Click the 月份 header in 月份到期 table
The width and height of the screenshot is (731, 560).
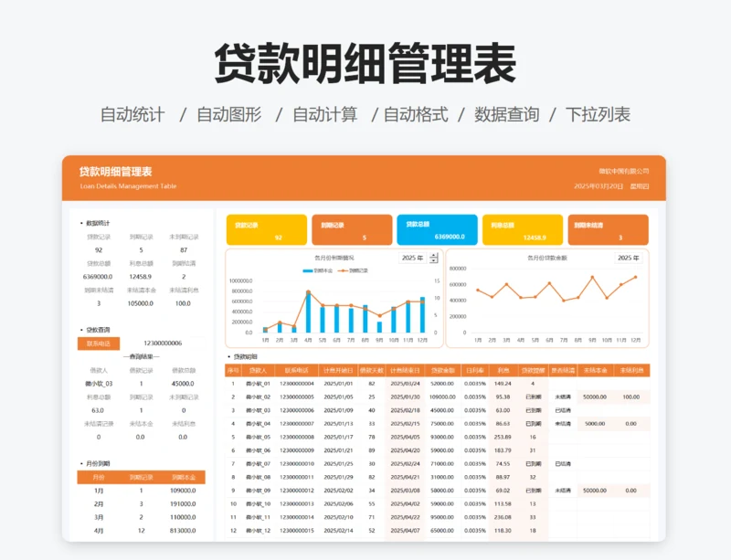point(99,478)
